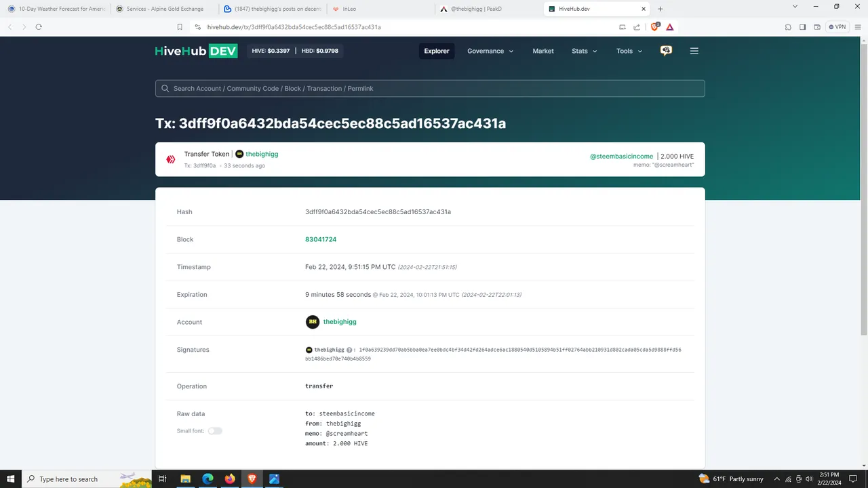
Task: Switch to thebighigg's posts tab
Action: tap(271, 9)
